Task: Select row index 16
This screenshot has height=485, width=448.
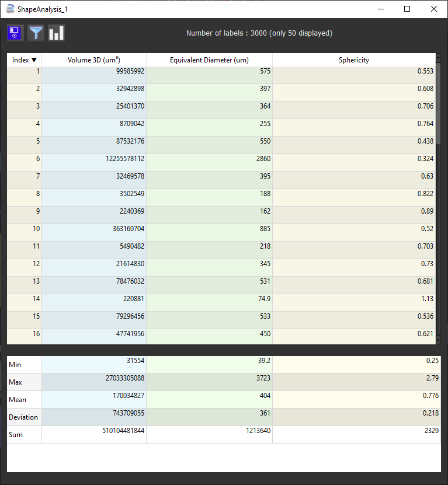Action: pos(25,337)
